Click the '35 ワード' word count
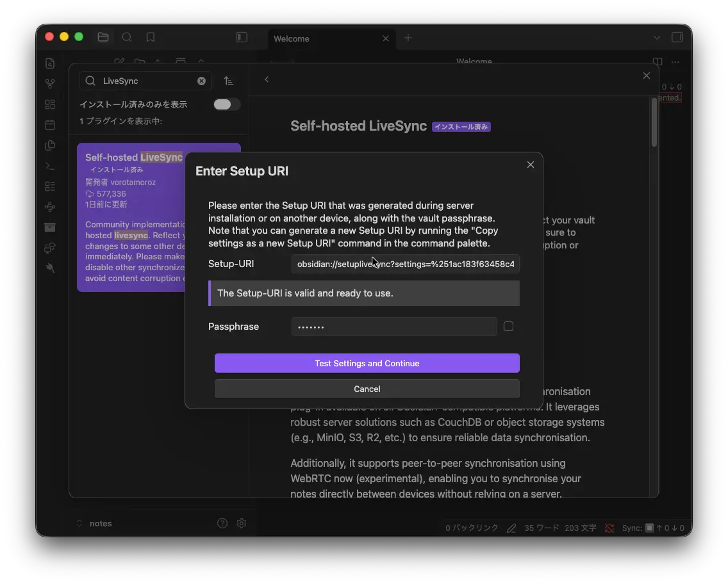Image resolution: width=728 pixels, height=584 pixels. (542, 528)
